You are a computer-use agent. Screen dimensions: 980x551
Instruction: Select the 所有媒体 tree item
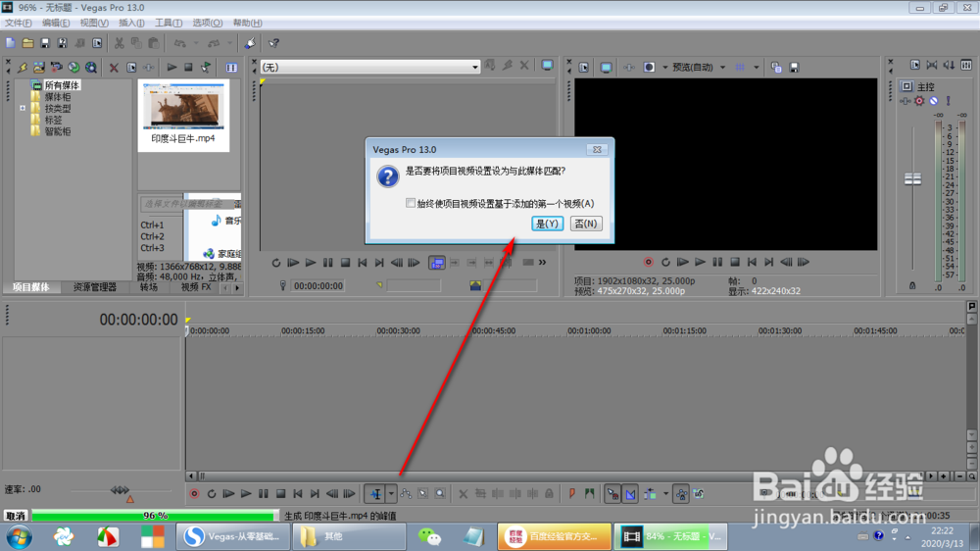[62, 85]
